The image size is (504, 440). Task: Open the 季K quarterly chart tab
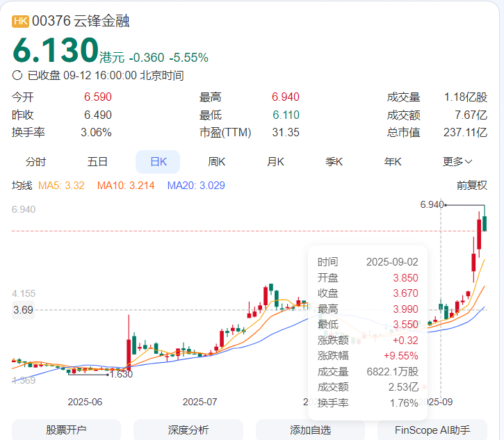click(334, 162)
